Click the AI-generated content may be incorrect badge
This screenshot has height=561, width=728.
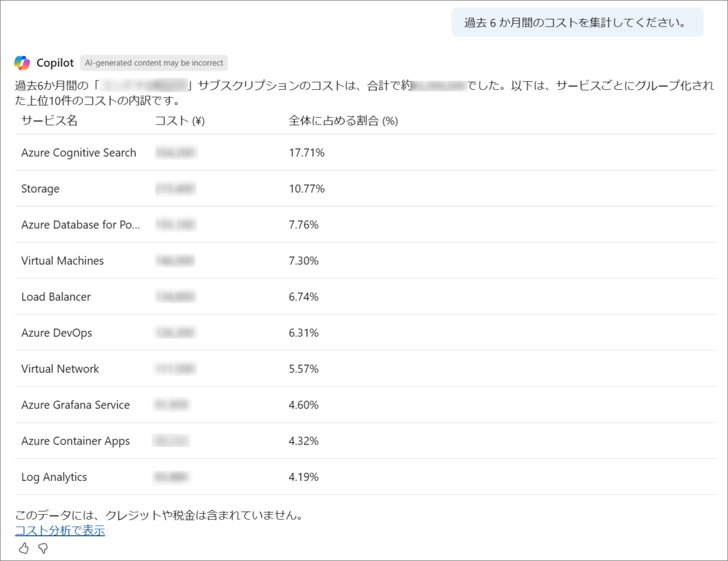click(x=154, y=63)
